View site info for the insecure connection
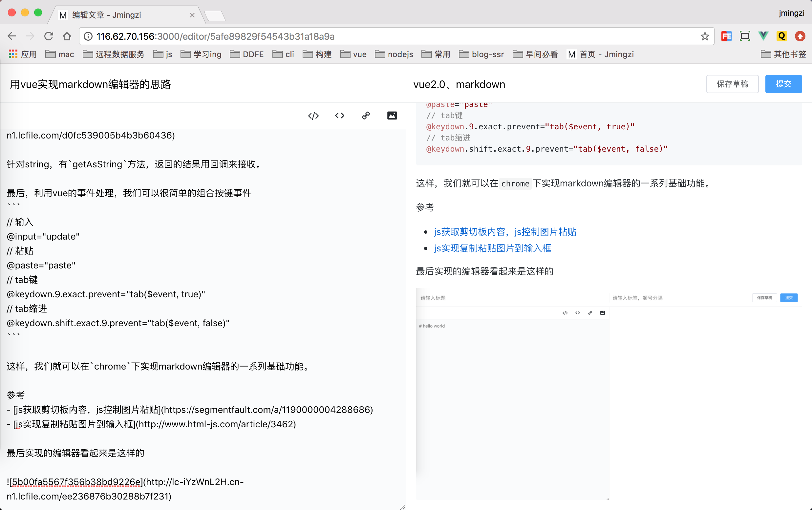The image size is (812, 510). [88, 36]
